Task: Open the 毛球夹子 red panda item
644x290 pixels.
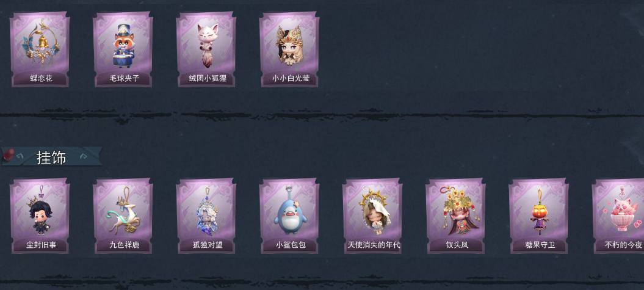Action: pos(123,49)
